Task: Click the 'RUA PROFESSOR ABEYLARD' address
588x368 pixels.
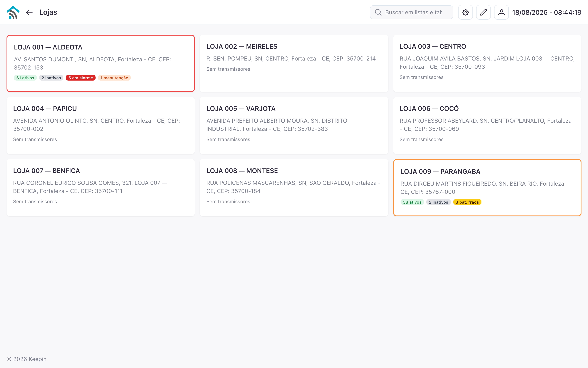Action: pos(486,125)
